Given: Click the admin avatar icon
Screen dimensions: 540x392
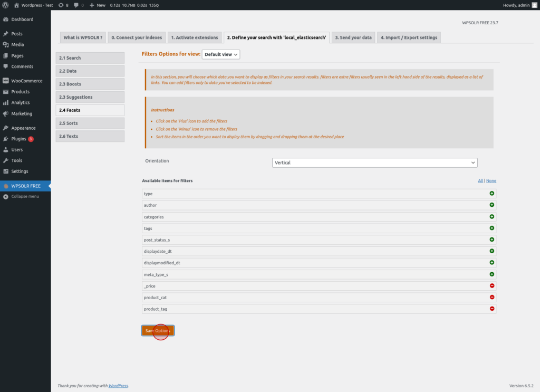Looking at the screenshot, I should click(x=535, y=5).
